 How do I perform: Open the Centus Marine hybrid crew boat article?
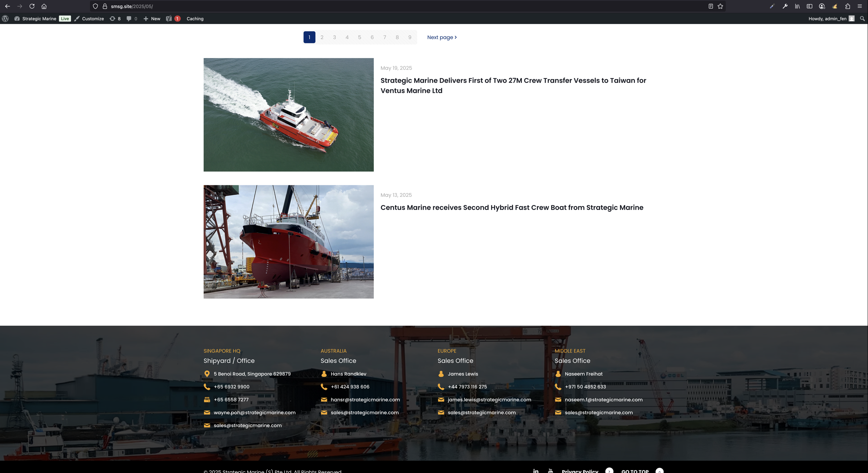(512, 208)
